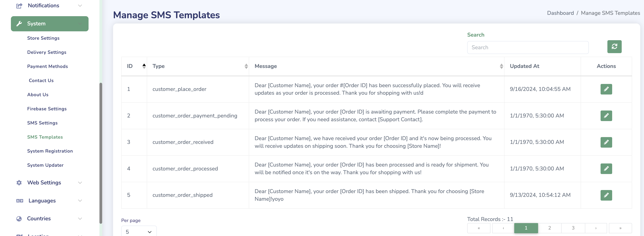Click the Dashboard breadcrumb link
Viewport: 644px width, 236px height.
point(560,13)
